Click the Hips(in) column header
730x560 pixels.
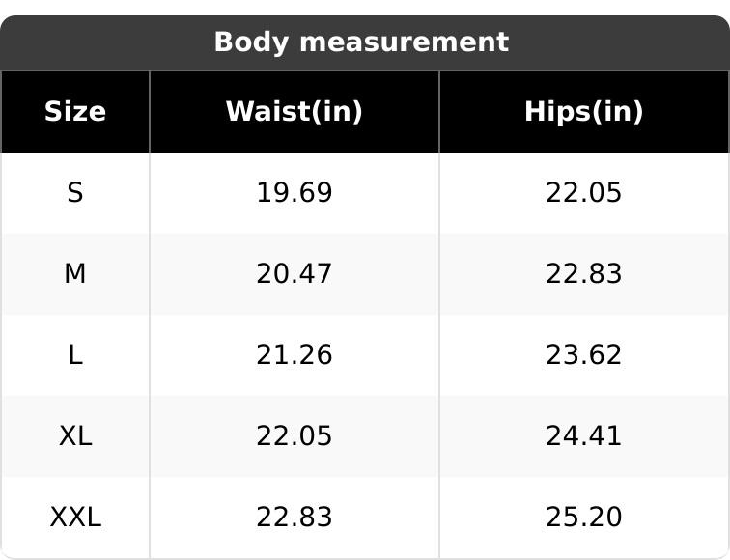(x=583, y=112)
